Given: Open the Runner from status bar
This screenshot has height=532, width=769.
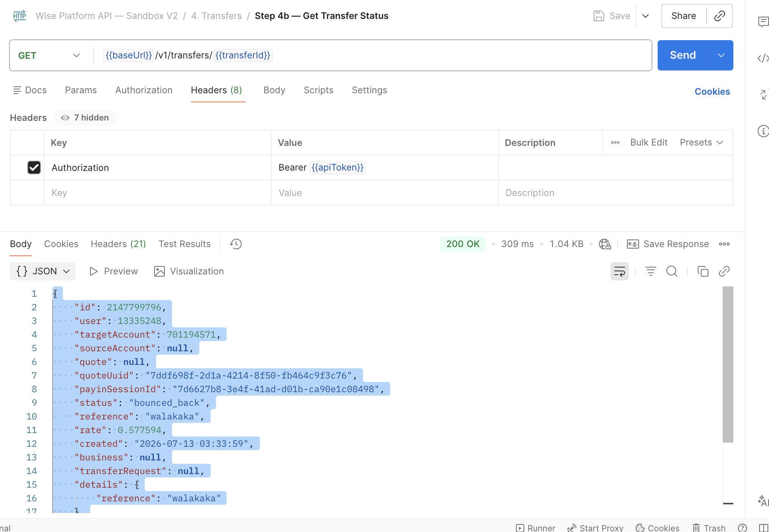Looking at the screenshot, I should 536,528.
